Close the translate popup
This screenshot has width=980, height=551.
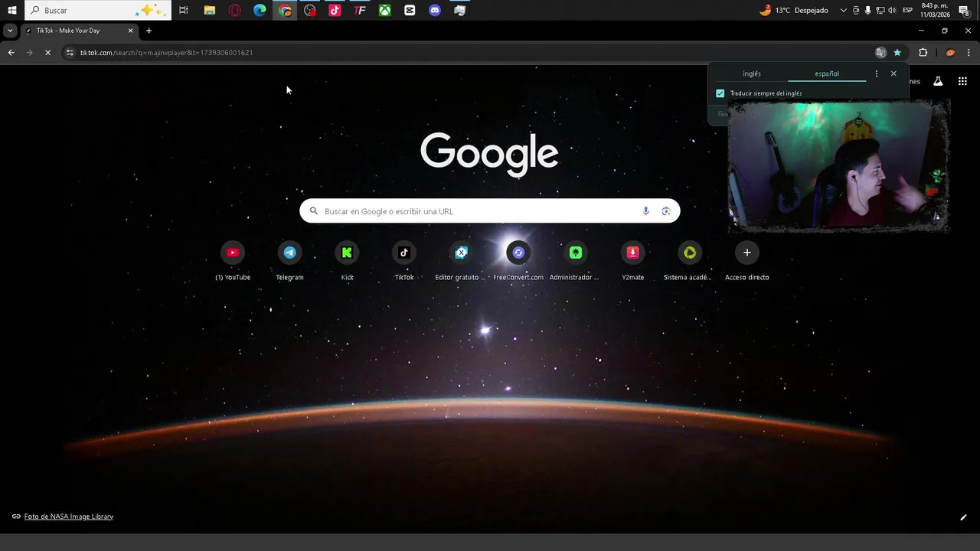coord(893,74)
